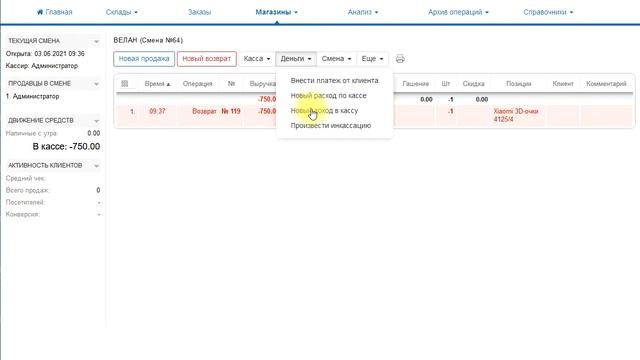Viewport: 640px width, 360px height.
Task: Click the Комментарий column header
Action: pyautogui.click(x=606, y=84)
